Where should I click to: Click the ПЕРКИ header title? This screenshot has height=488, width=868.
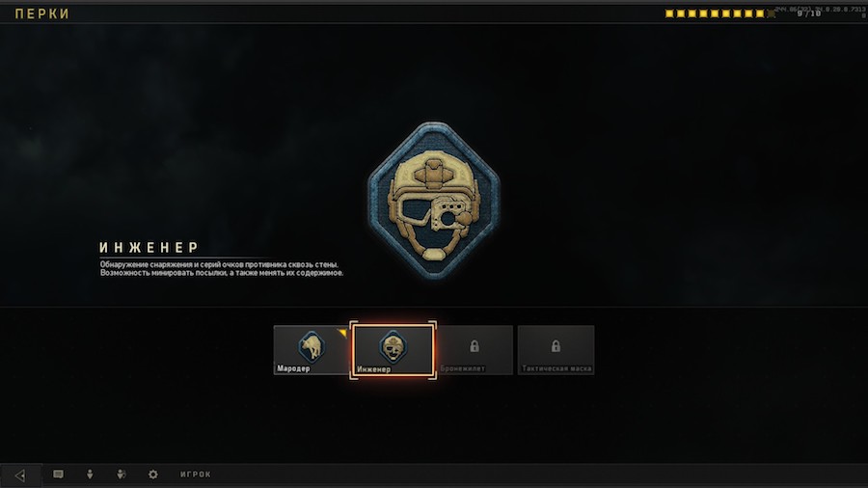pos(42,14)
